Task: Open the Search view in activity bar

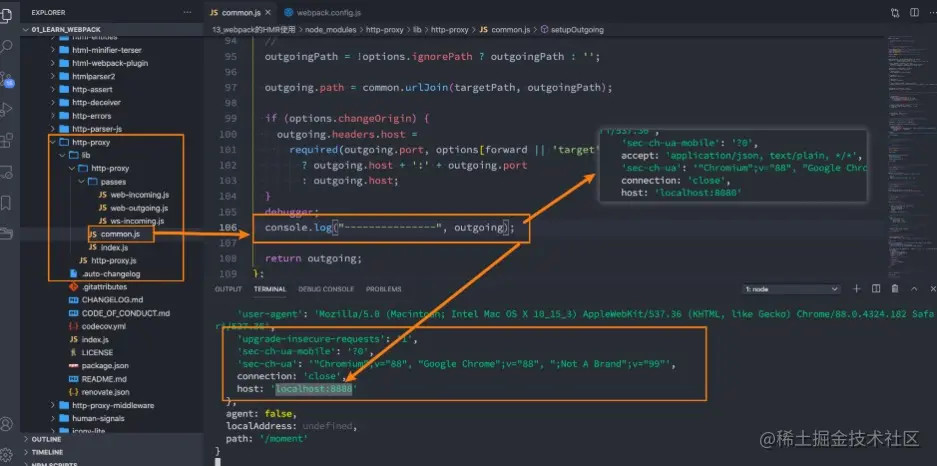Action: click(6, 47)
